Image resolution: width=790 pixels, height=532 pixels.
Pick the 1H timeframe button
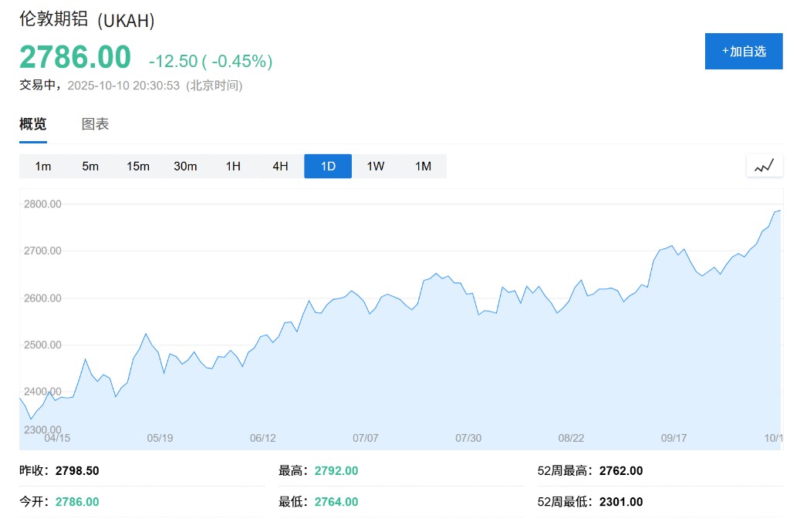[x=233, y=167]
